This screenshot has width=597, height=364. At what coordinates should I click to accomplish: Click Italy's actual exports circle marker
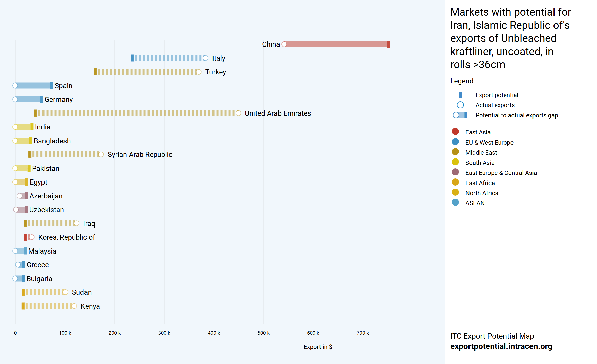[205, 58]
